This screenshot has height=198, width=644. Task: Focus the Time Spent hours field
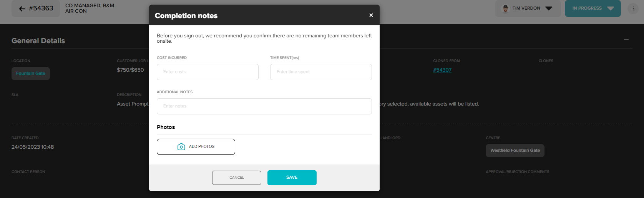(x=321, y=72)
